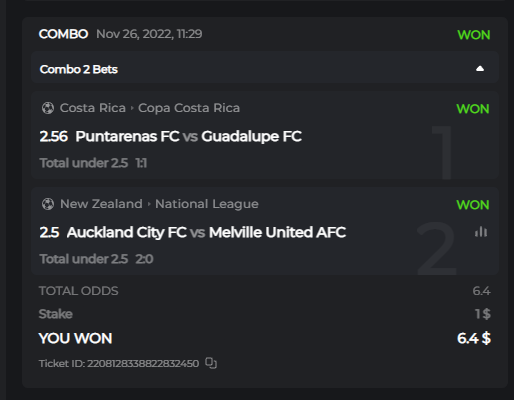Click the COMBO bet type label

pyautogui.click(x=63, y=34)
